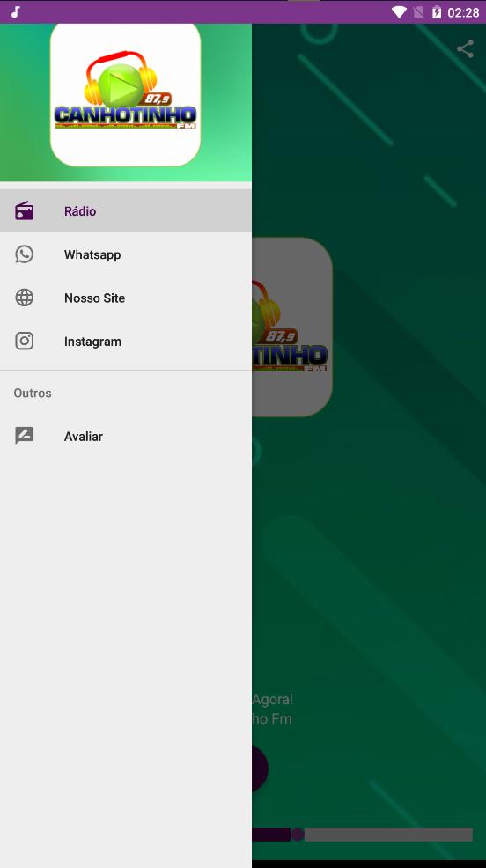Tap the 02:28 clock in the status bar
The image size is (486, 868).
point(463,12)
